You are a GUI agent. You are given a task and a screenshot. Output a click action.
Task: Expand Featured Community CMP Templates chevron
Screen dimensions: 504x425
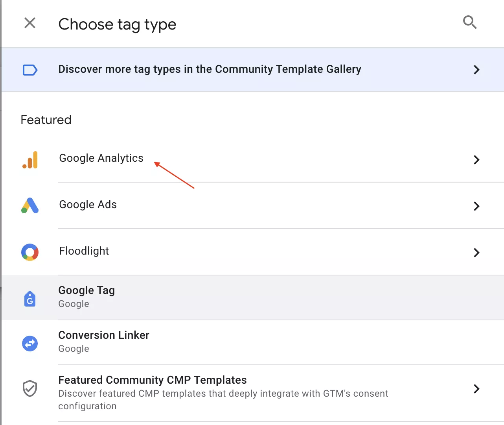tap(476, 389)
